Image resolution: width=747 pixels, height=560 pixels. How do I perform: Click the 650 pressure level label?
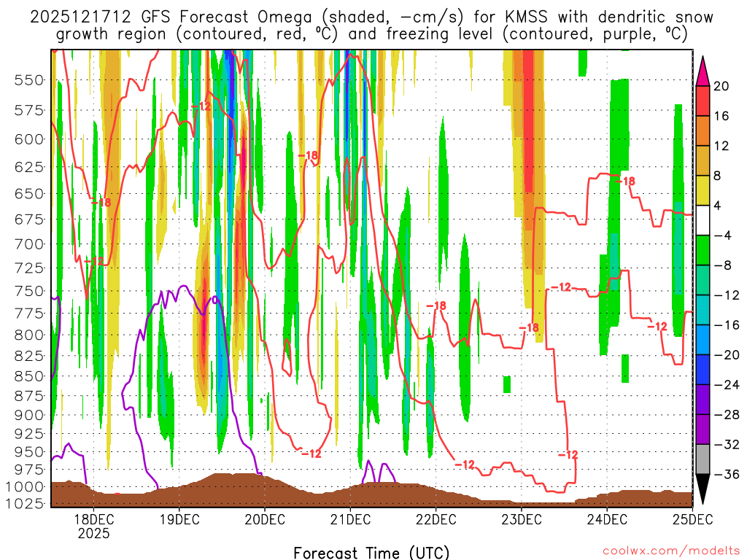click(29, 194)
